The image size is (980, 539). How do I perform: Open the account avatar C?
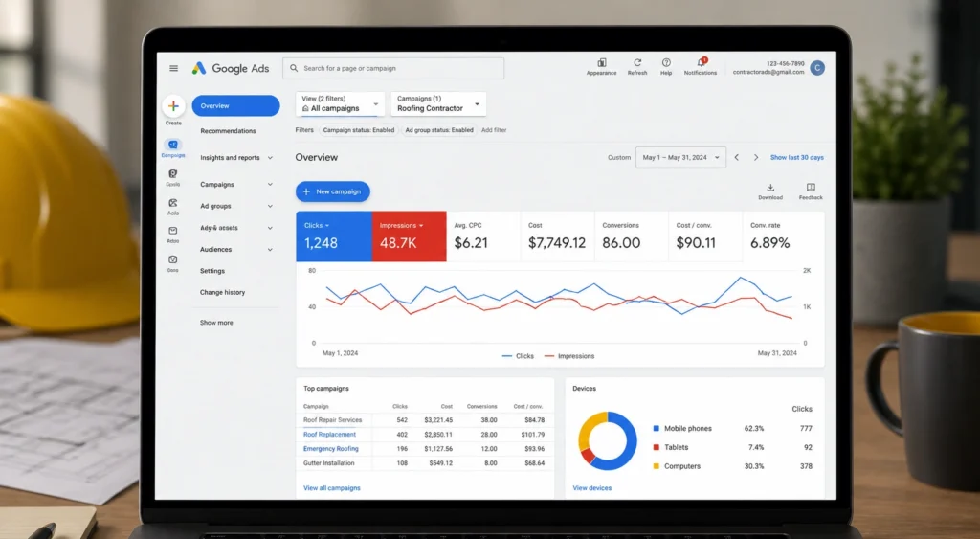[x=817, y=68]
